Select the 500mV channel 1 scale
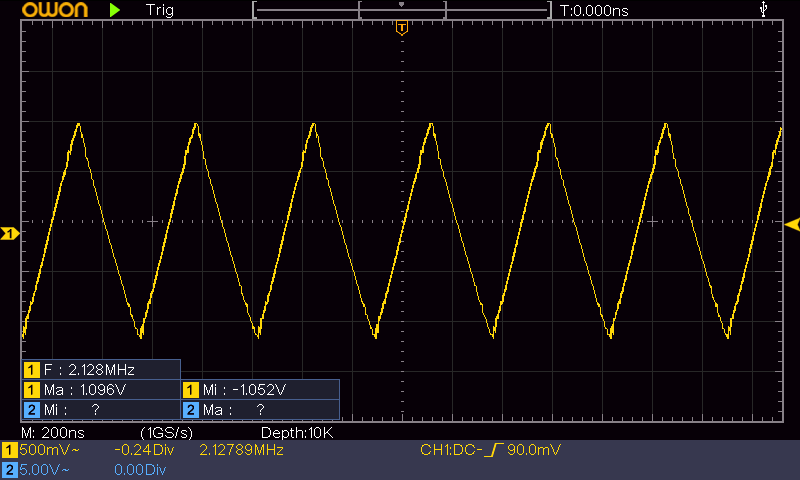The height and width of the screenshot is (480, 800). (49, 450)
